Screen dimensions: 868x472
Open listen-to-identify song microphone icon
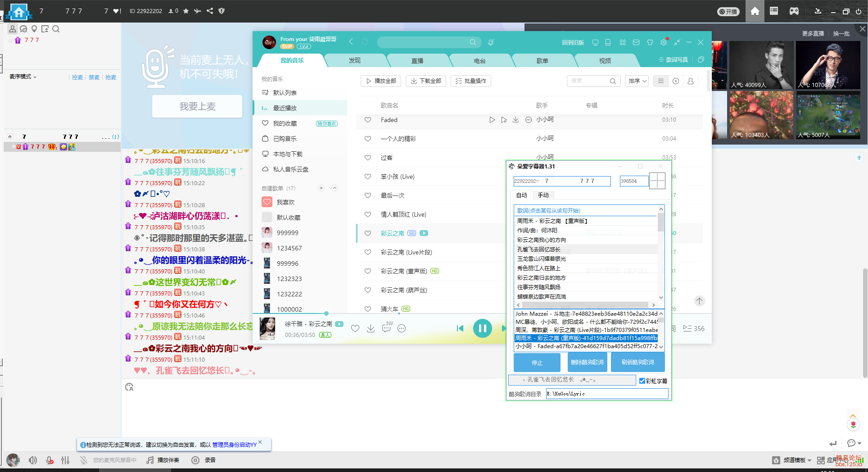tap(491, 42)
